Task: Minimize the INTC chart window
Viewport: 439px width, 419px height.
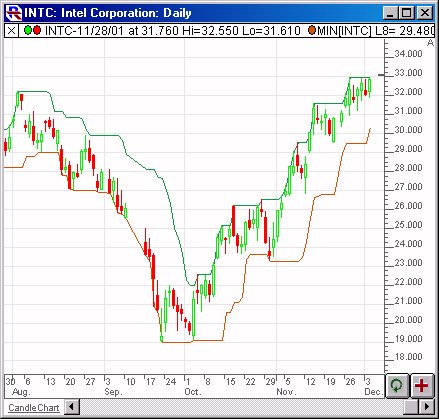Action: click(391, 13)
